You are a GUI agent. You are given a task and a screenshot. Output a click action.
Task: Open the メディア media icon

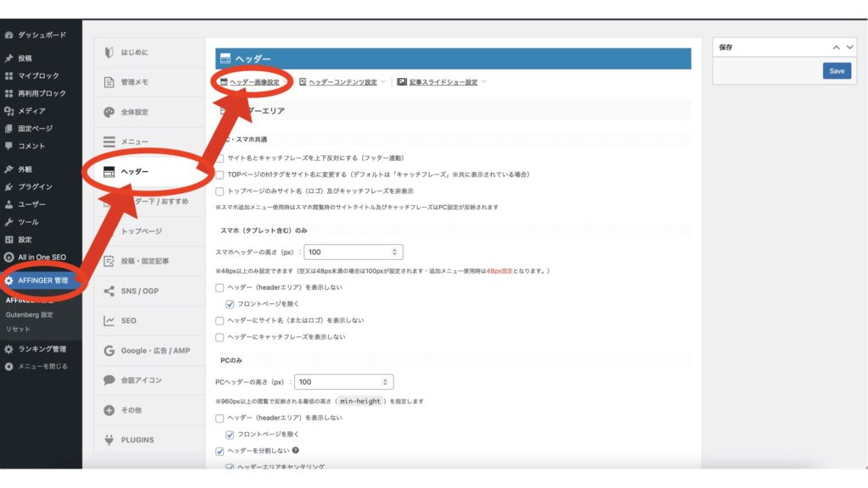pos(8,111)
